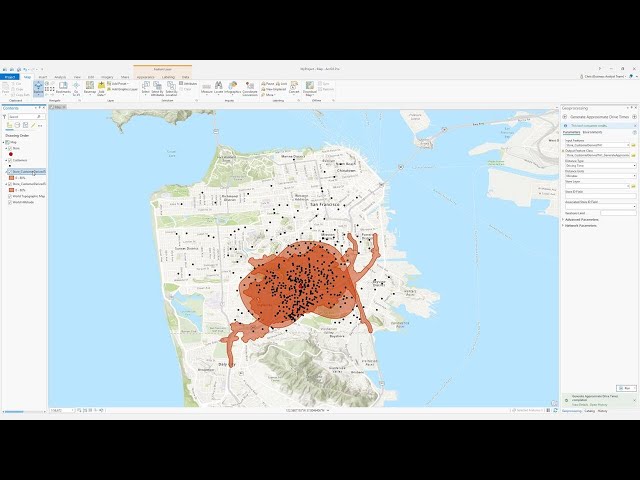The image size is (640, 480).
Task: Open the Project tab
Action: click(x=9, y=77)
